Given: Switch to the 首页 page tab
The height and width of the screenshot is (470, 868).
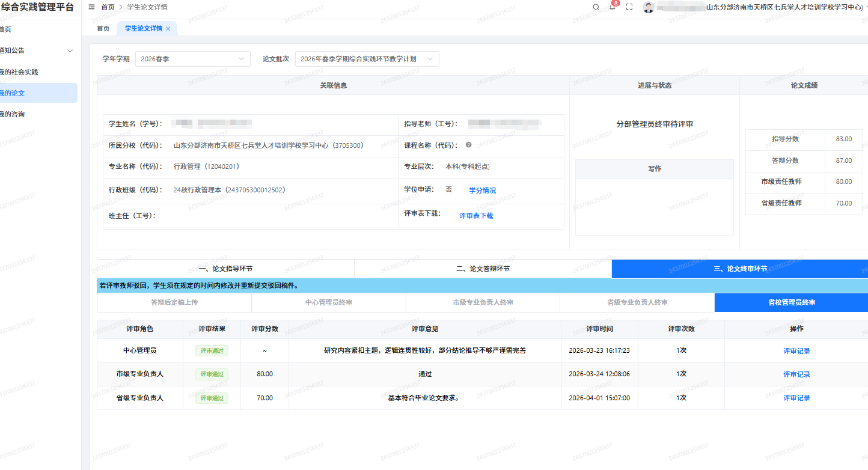Looking at the screenshot, I should point(103,28).
